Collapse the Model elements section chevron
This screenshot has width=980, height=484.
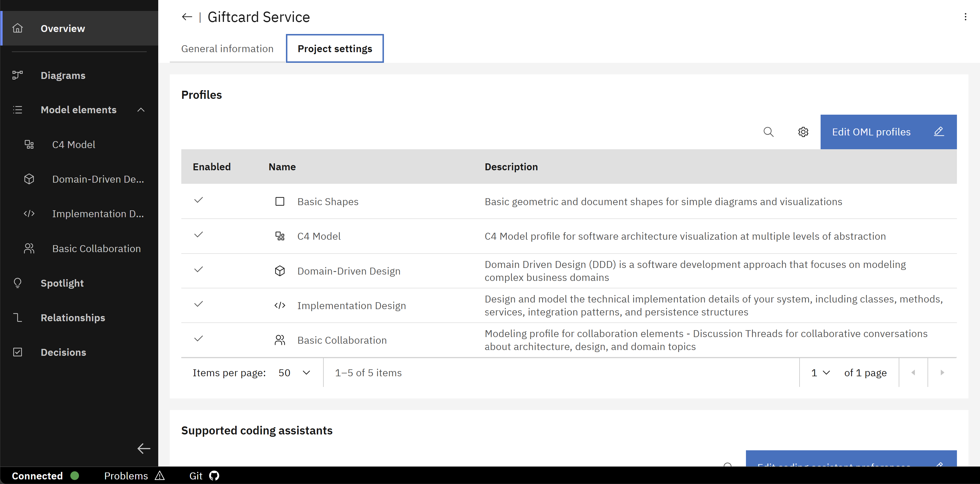pos(141,110)
